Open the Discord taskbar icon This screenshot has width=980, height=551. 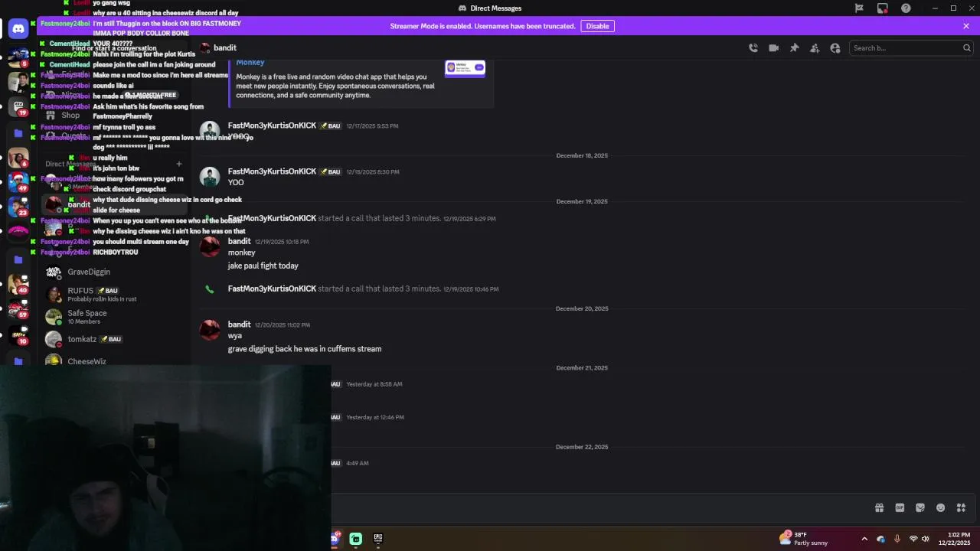(335, 539)
